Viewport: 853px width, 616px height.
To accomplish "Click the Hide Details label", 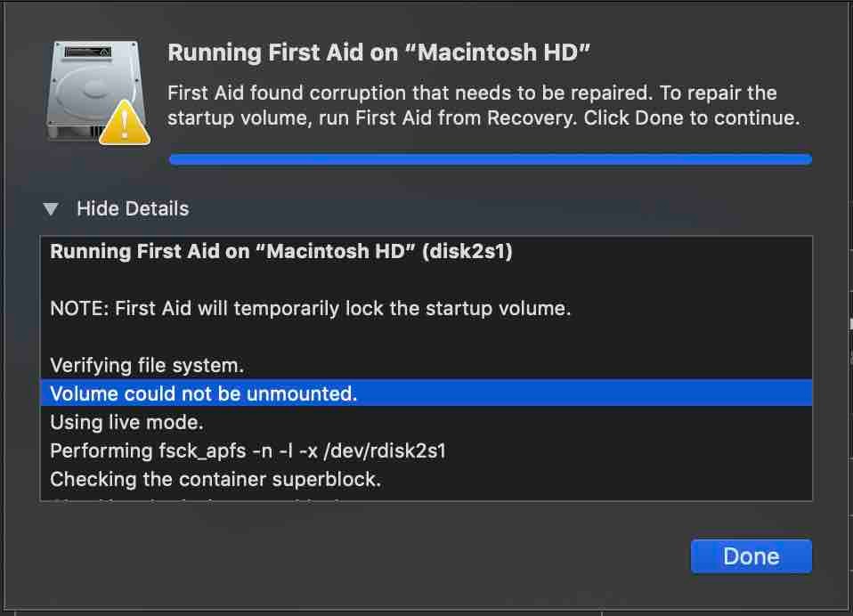I will [x=133, y=209].
